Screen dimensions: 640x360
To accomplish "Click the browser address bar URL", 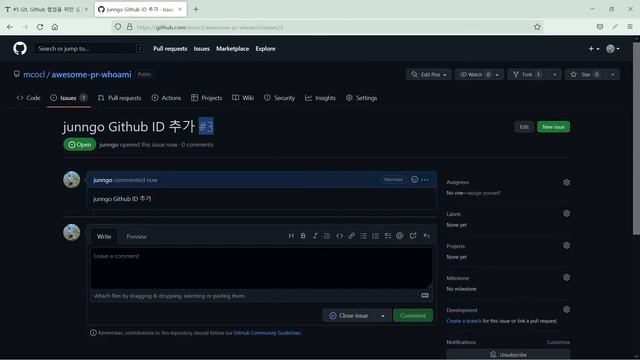I will (x=210, y=27).
